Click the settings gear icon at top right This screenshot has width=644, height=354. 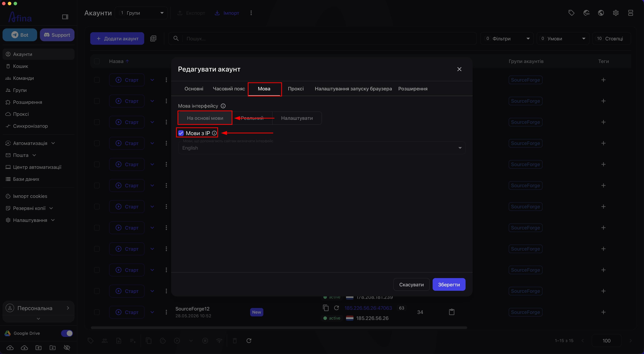[616, 13]
